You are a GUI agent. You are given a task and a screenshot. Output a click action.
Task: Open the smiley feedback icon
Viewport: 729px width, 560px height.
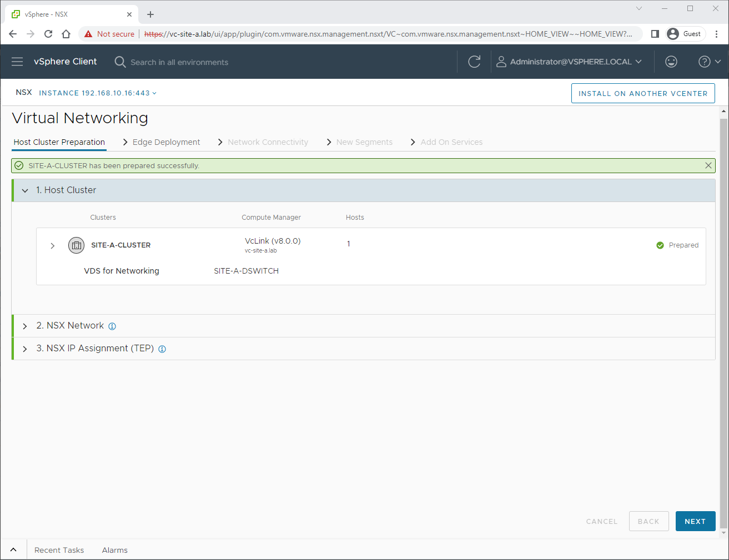pos(671,62)
